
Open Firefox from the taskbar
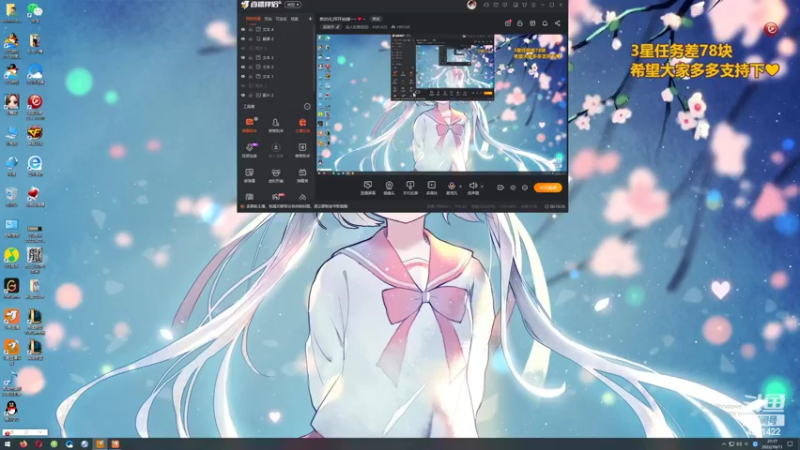[x=23, y=444]
